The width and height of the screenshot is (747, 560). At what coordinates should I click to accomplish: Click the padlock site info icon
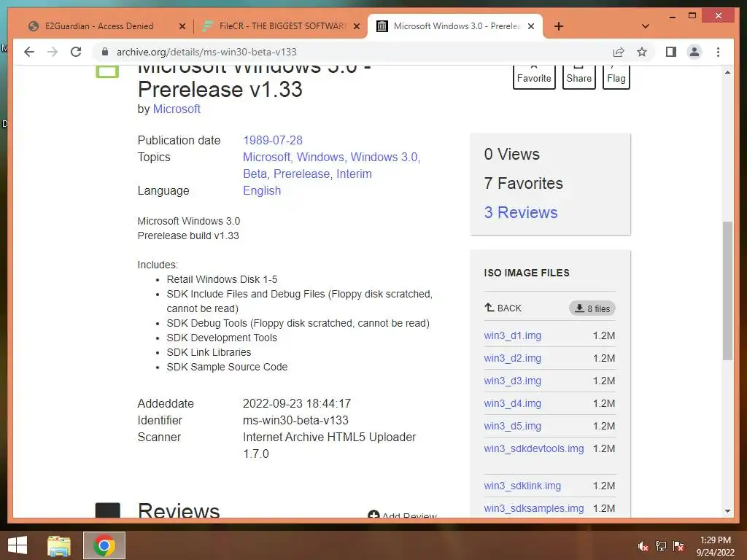point(105,52)
